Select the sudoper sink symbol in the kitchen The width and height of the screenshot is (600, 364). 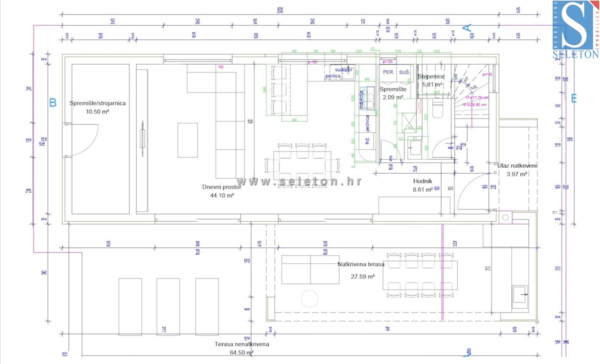(x=348, y=73)
